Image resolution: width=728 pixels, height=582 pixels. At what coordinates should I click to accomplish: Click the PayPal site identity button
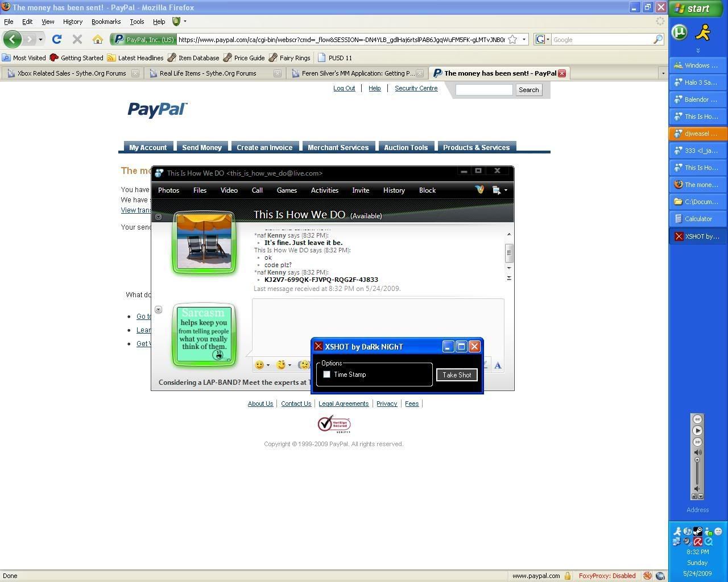[x=143, y=39]
